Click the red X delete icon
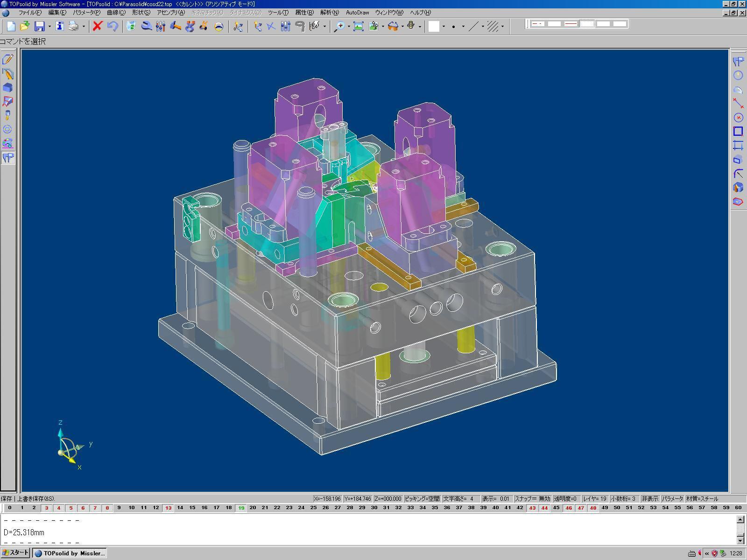The height and width of the screenshot is (560, 747). coord(97,26)
